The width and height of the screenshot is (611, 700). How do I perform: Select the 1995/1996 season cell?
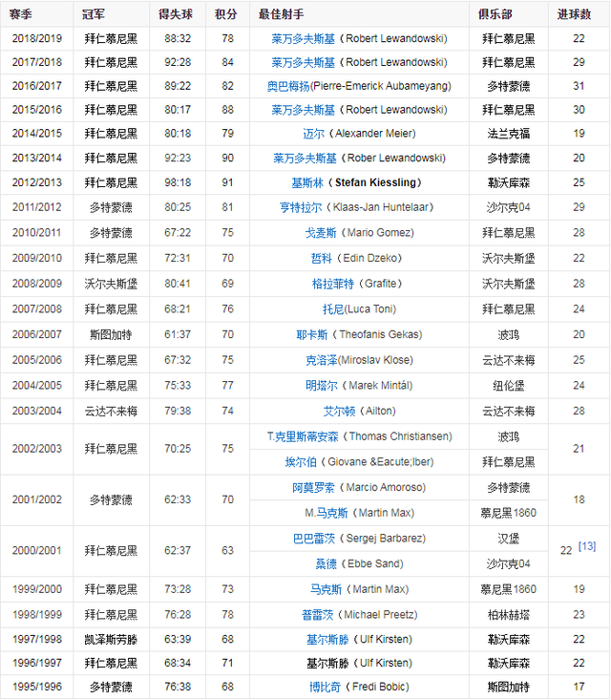(37, 687)
